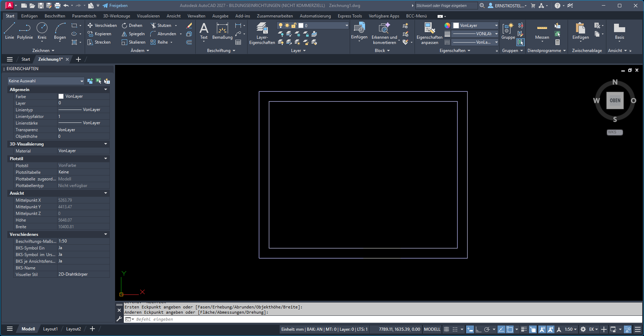Select the Polylinie tool
Image resolution: width=644 pixels, height=336 pixels.
tap(25, 31)
